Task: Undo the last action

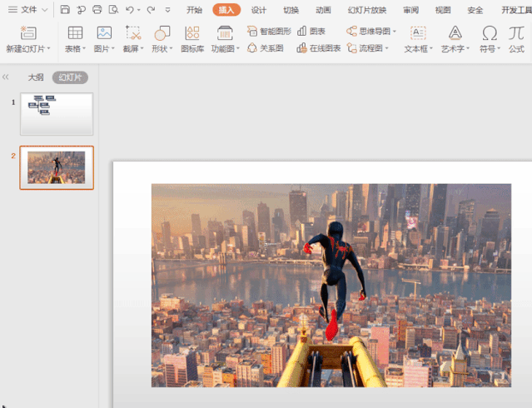Action: point(130,10)
